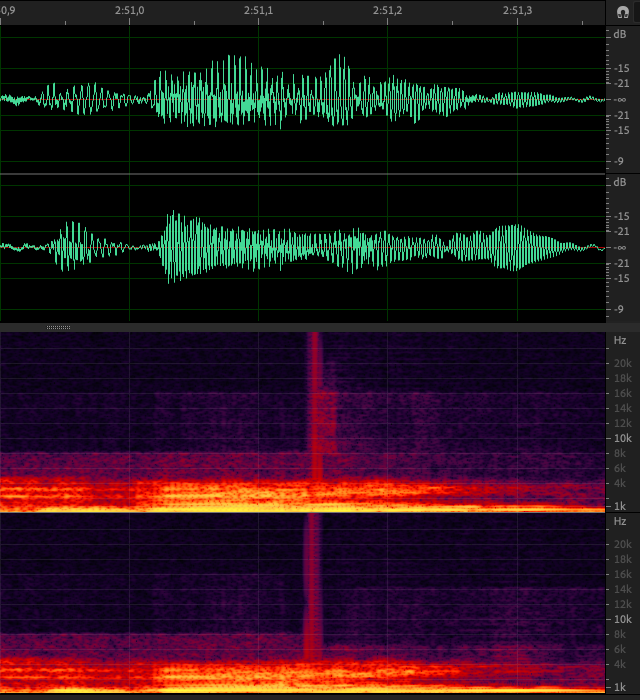Grab the dotted waveform/spectrogram divider handle
The width and height of the screenshot is (640, 700).
[59, 327]
